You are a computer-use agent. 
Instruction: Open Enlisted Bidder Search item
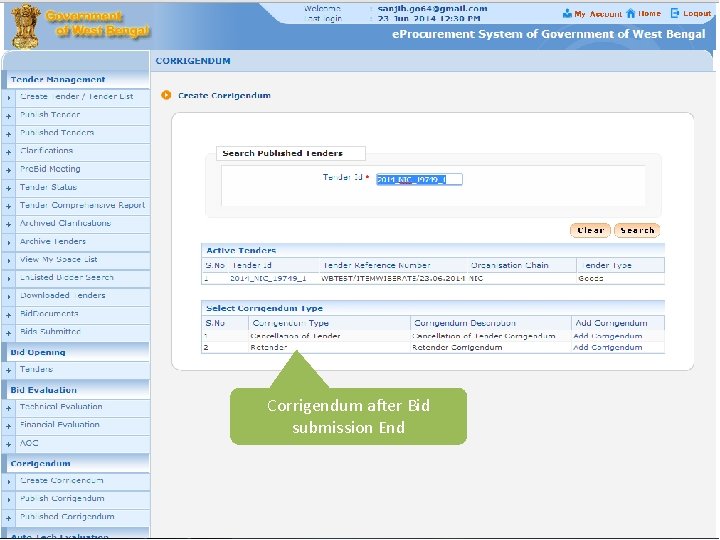click(67, 277)
